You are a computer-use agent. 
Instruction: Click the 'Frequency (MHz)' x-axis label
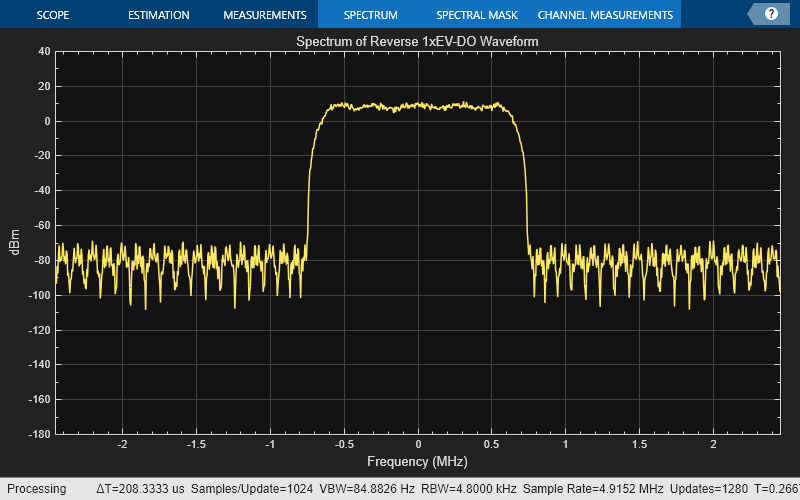point(417,462)
